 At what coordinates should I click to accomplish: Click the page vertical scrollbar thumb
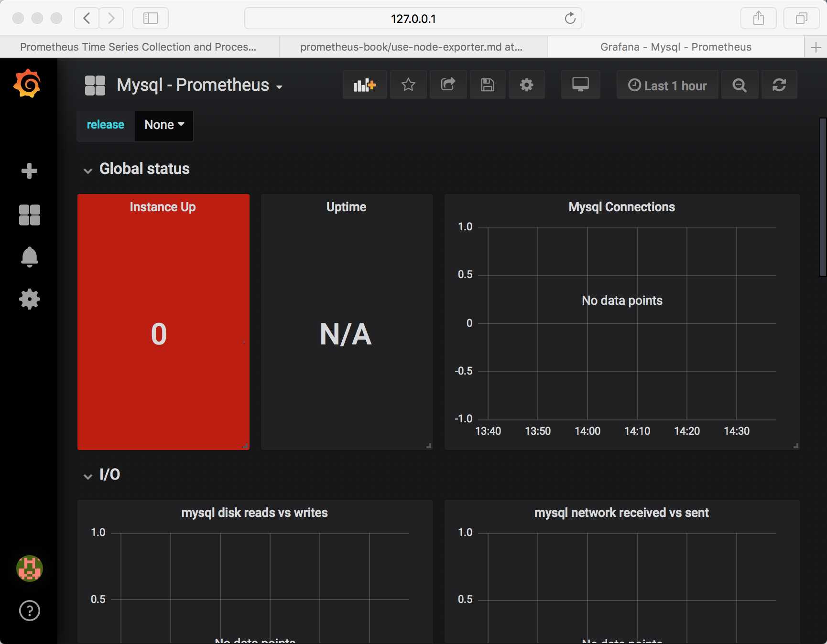pos(823,197)
